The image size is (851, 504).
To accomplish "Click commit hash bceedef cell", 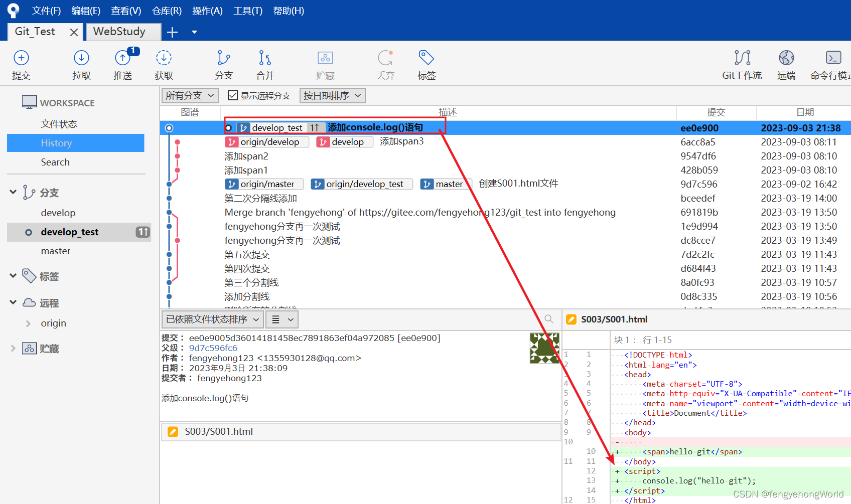I will pyautogui.click(x=698, y=198).
